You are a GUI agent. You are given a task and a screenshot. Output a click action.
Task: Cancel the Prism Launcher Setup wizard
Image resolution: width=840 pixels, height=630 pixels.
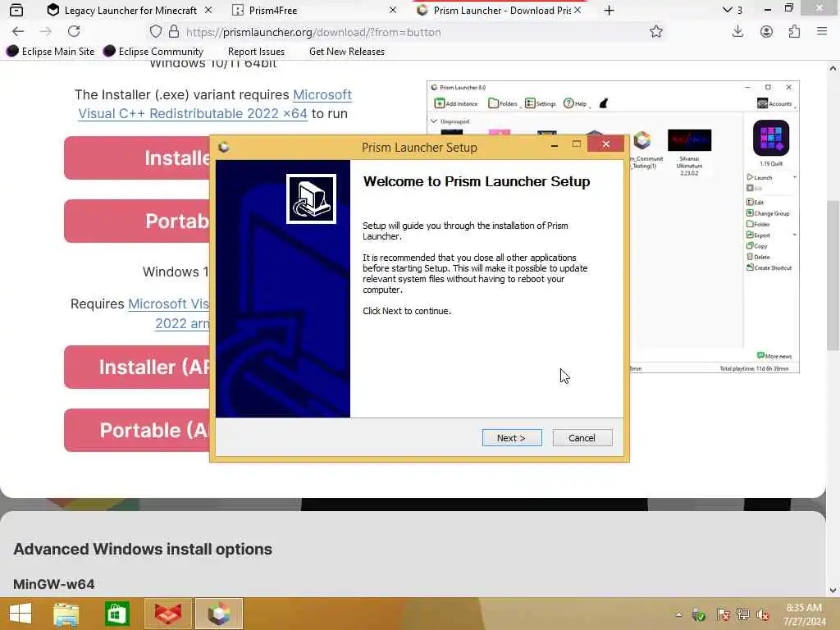(582, 438)
